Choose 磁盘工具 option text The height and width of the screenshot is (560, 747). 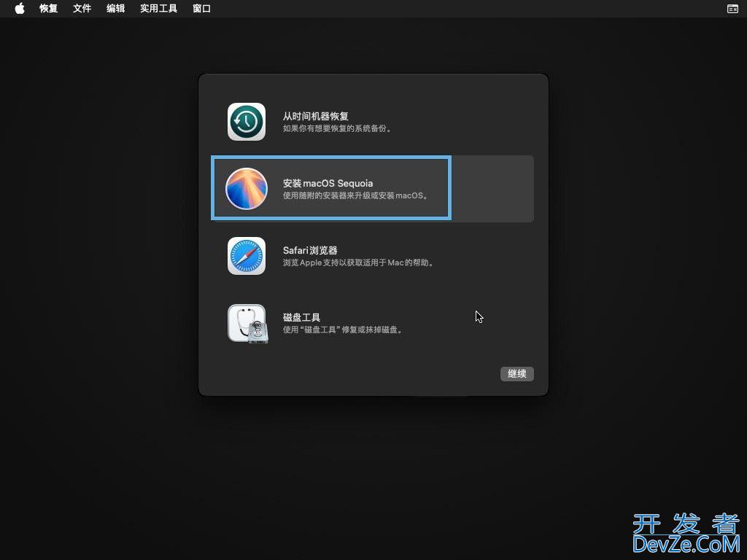[301, 318]
